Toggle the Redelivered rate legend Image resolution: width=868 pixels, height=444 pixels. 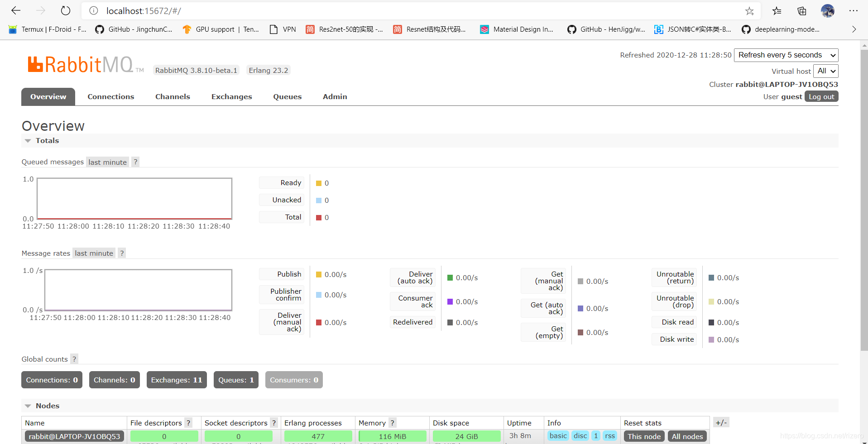pyautogui.click(x=412, y=322)
